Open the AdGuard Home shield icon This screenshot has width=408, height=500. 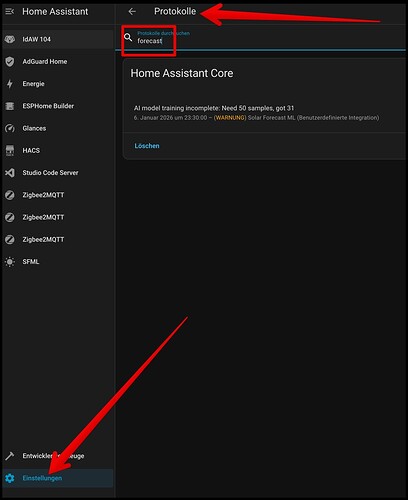point(10,62)
